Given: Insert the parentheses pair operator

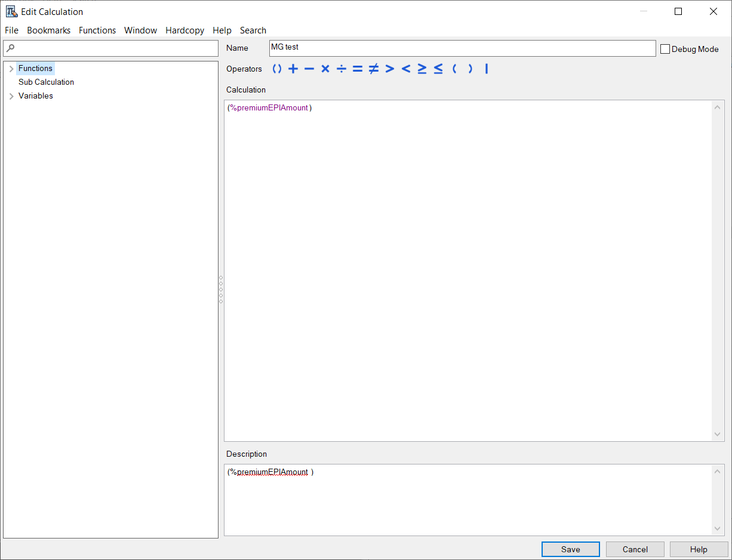Looking at the screenshot, I should point(276,69).
